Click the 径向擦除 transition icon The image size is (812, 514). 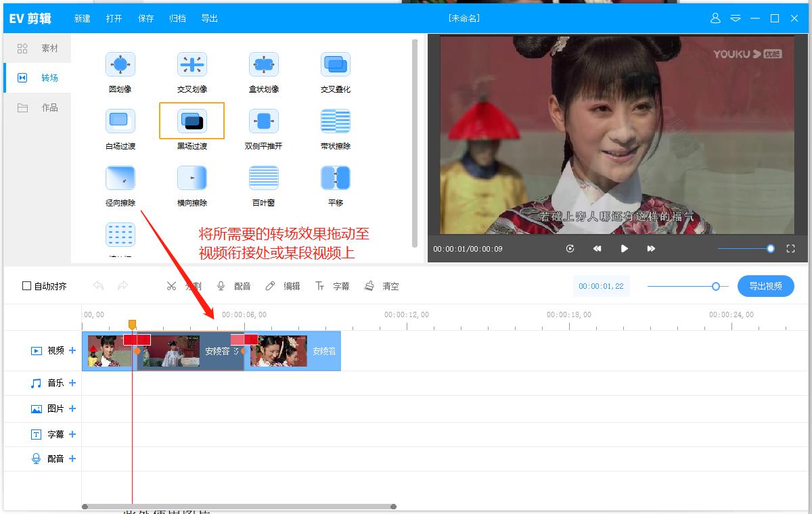click(x=120, y=179)
